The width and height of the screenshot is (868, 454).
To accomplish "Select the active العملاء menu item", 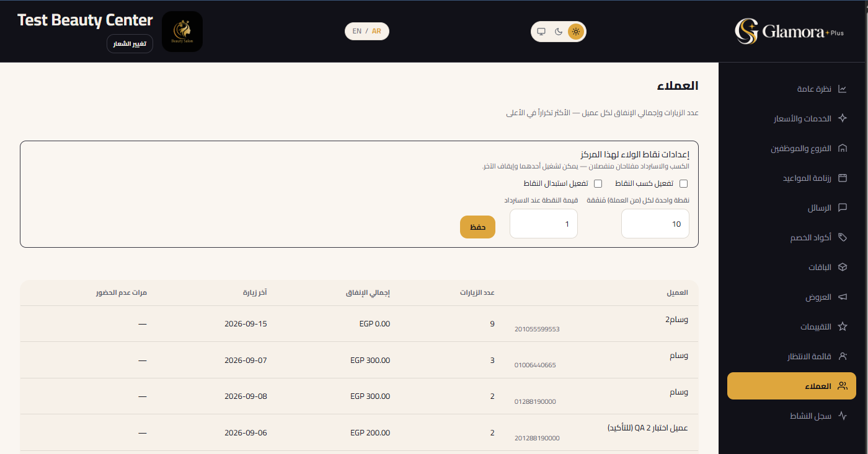I will click(x=791, y=386).
